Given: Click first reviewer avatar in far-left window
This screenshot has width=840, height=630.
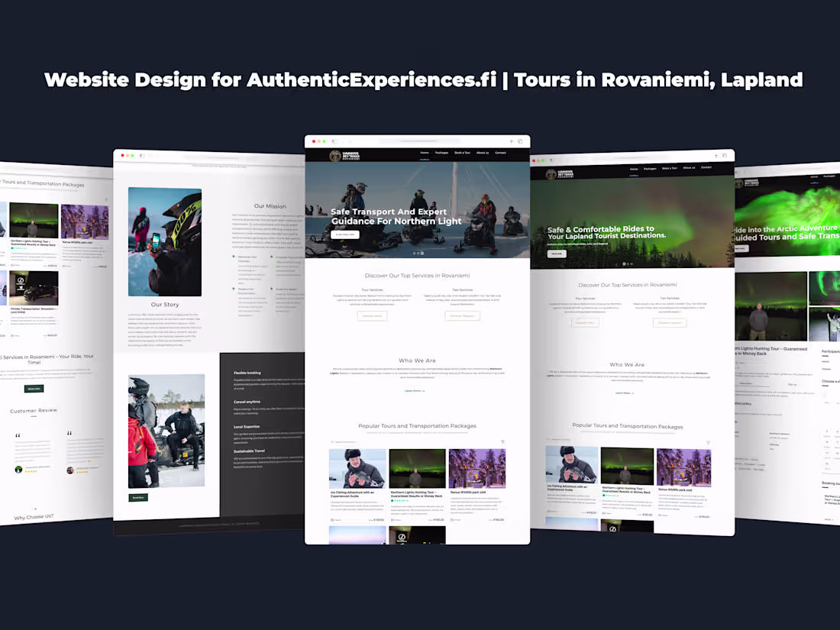Looking at the screenshot, I should pyautogui.click(x=19, y=470).
